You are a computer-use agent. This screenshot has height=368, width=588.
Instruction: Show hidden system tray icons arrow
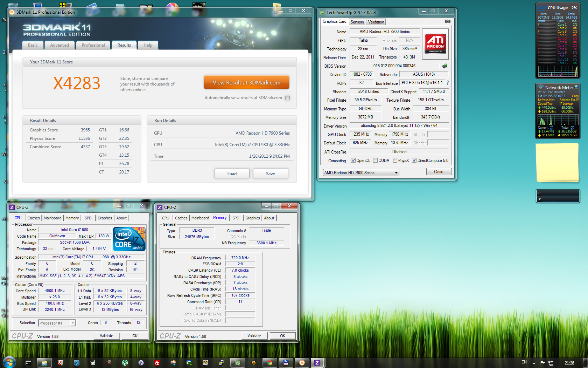tap(534, 363)
